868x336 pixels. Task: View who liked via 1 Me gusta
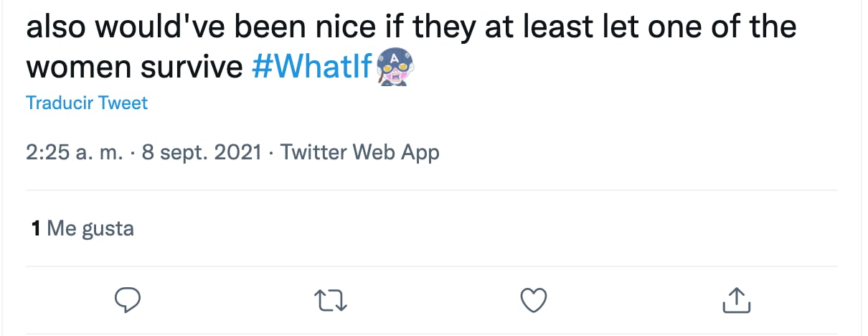[x=82, y=229]
